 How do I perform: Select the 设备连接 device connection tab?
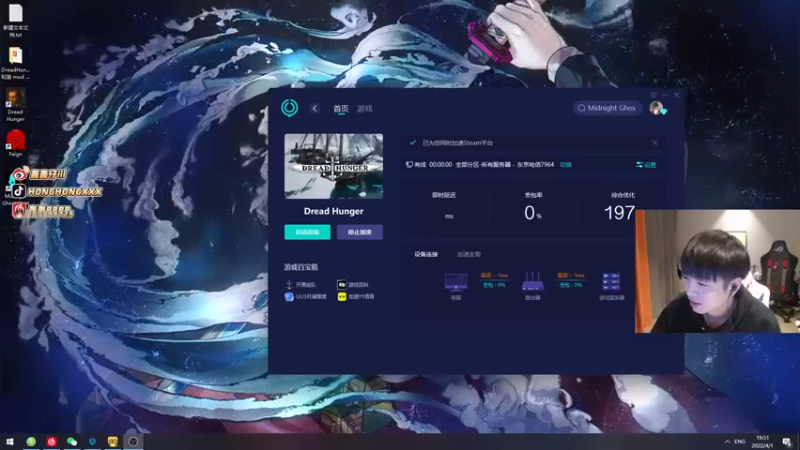click(426, 254)
